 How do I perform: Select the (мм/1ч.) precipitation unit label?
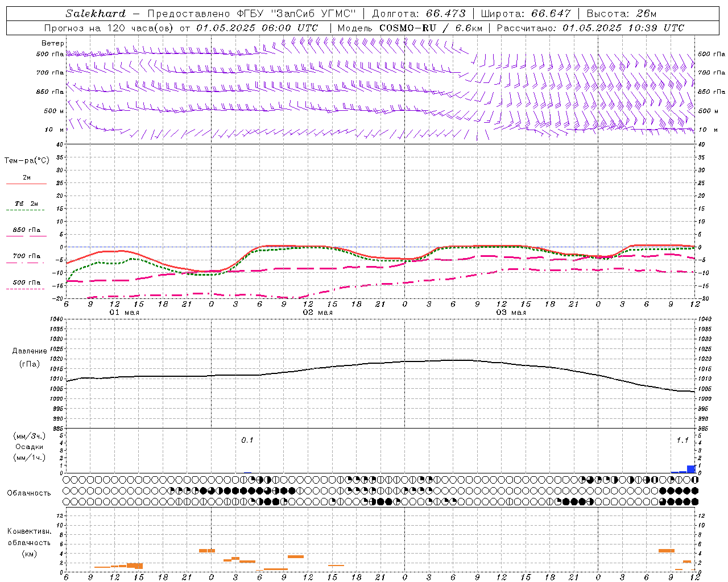coord(30,458)
